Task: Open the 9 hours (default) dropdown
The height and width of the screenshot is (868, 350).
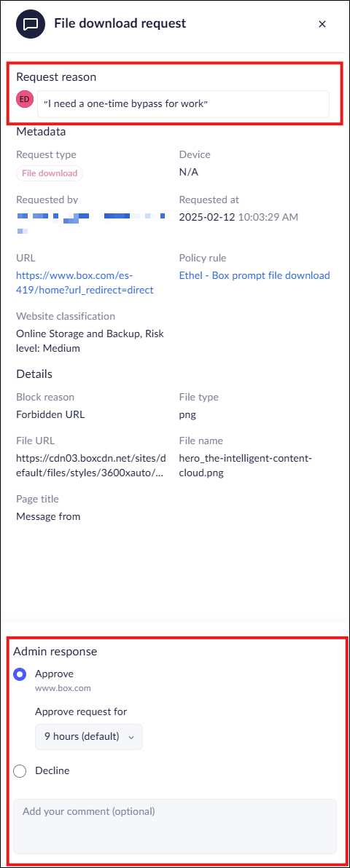Action: coord(89,737)
